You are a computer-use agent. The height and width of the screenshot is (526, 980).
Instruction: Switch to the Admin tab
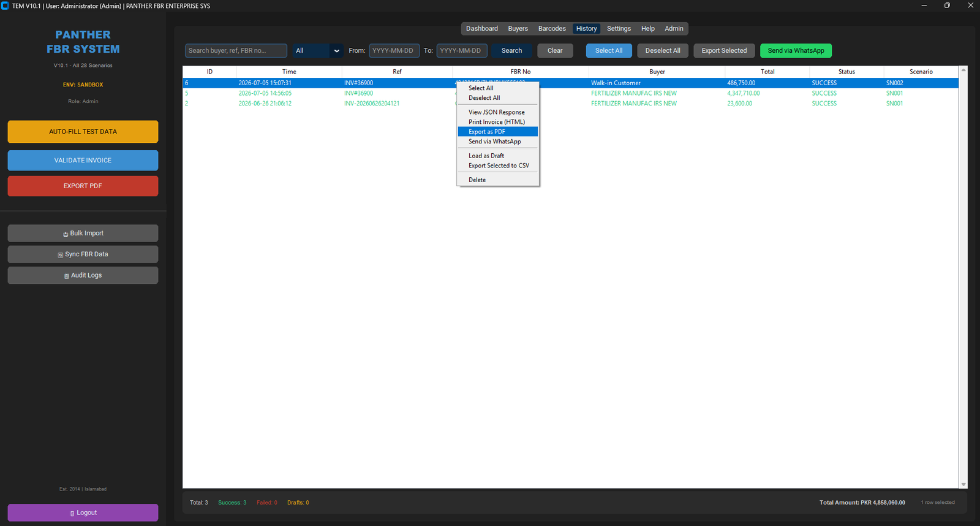[674, 29]
